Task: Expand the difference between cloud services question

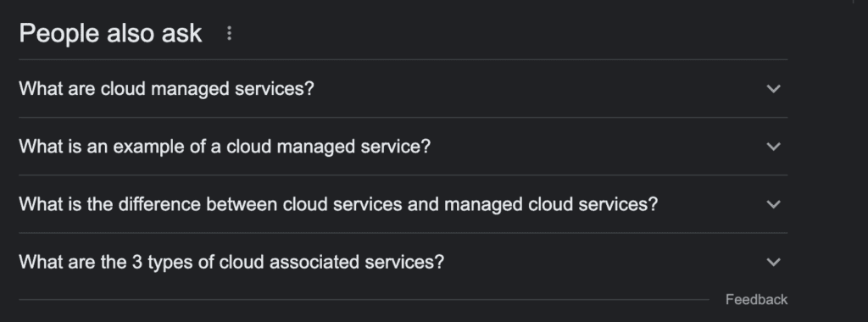Action: tap(403, 204)
